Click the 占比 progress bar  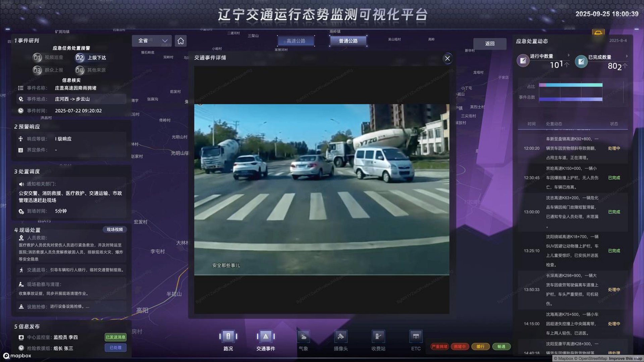click(x=571, y=85)
